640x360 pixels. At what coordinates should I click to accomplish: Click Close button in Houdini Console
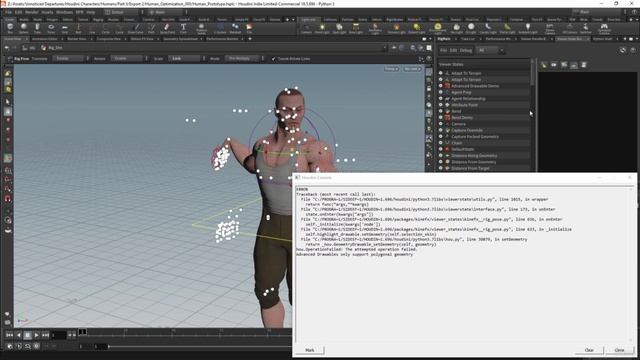[x=619, y=350]
